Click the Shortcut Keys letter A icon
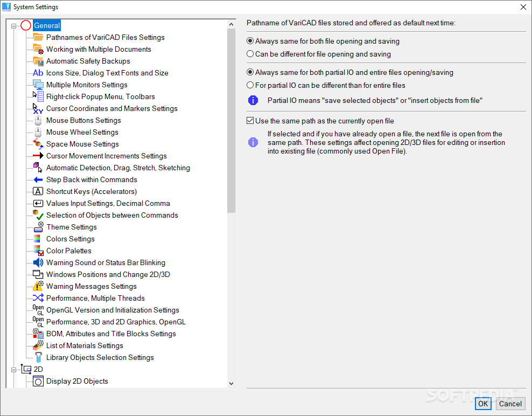 [38, 191]
